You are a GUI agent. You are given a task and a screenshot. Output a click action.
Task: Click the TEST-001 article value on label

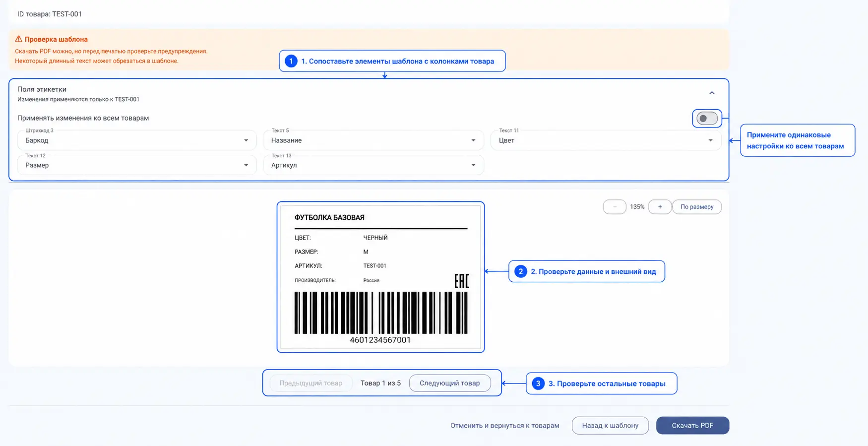374,265
